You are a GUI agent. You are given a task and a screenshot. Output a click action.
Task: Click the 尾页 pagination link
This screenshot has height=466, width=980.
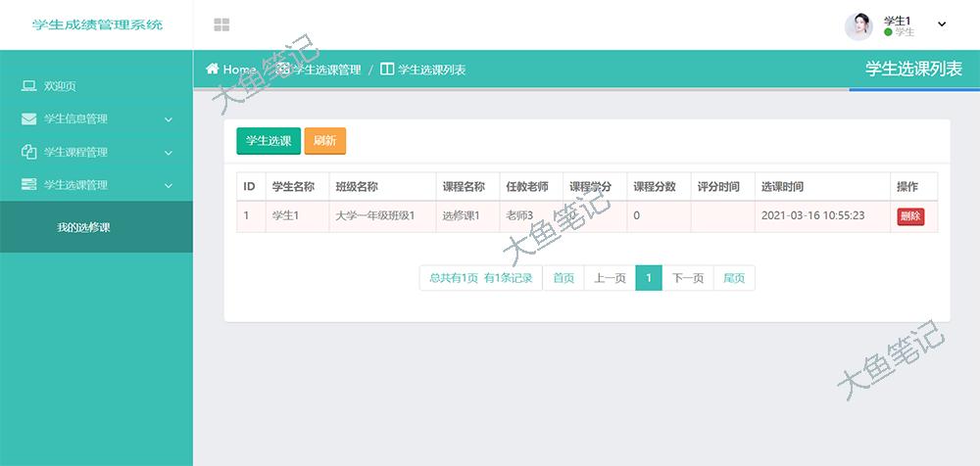pyautogui.click(x=734, y=278)
